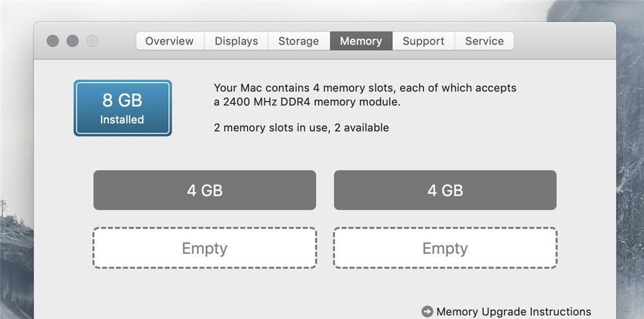Image resolution: width=644 pixels, height=319 pixels.
Task: Click the right Empty memory slot
Action: point(445,248)
